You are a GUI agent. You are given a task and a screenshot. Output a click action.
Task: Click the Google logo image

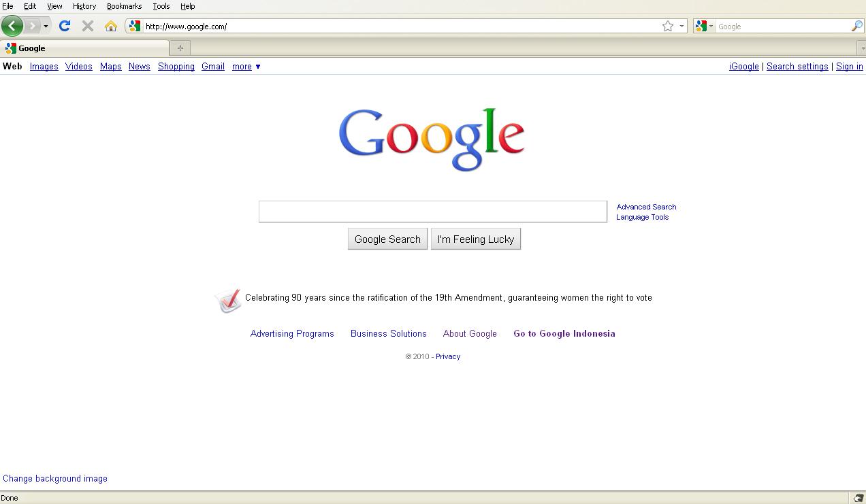click(432, 139)
